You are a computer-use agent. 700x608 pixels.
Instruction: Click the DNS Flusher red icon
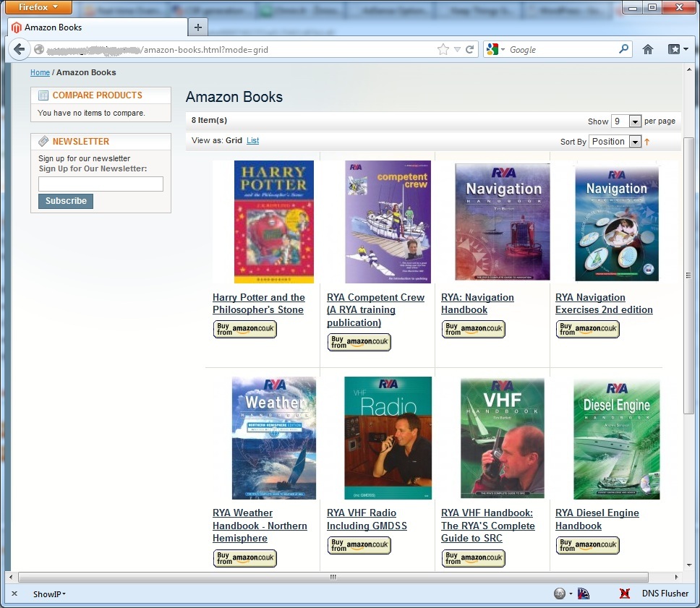coord(625,594)
